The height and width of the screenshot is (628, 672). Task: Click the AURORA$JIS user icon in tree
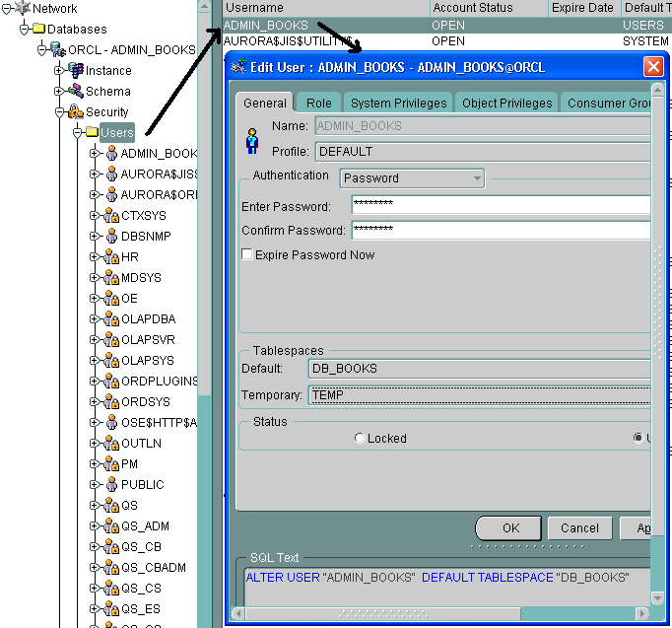(111, 174)
